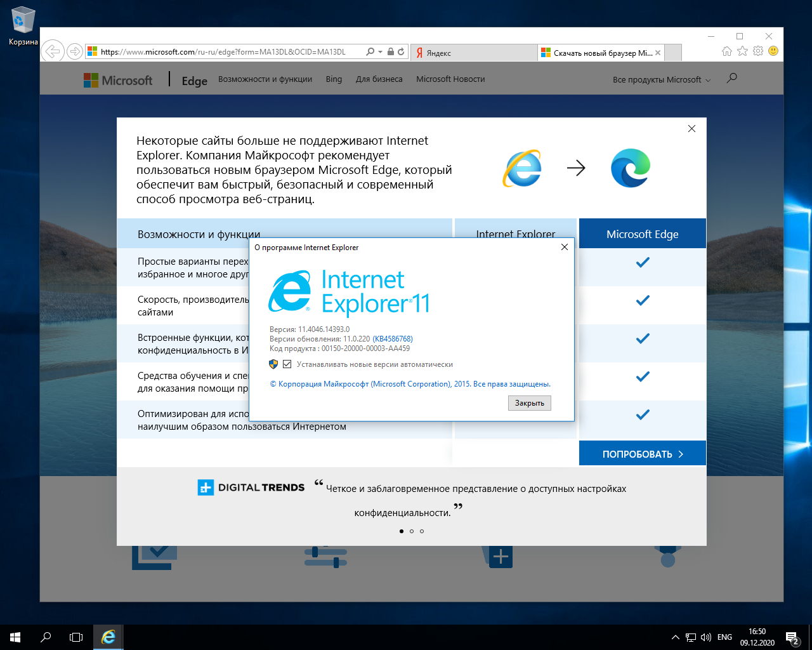
Task: Refresh the page with the reload icon
Action: point(401,52)
